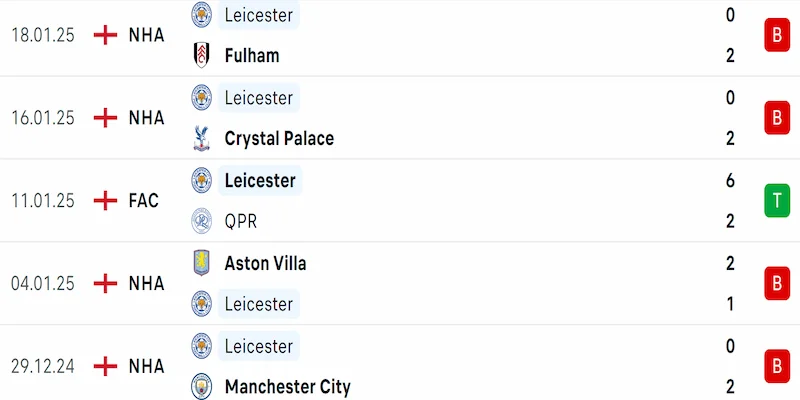Open the Crystal Palace team link

pyautogui.click(x=279, y=138)
